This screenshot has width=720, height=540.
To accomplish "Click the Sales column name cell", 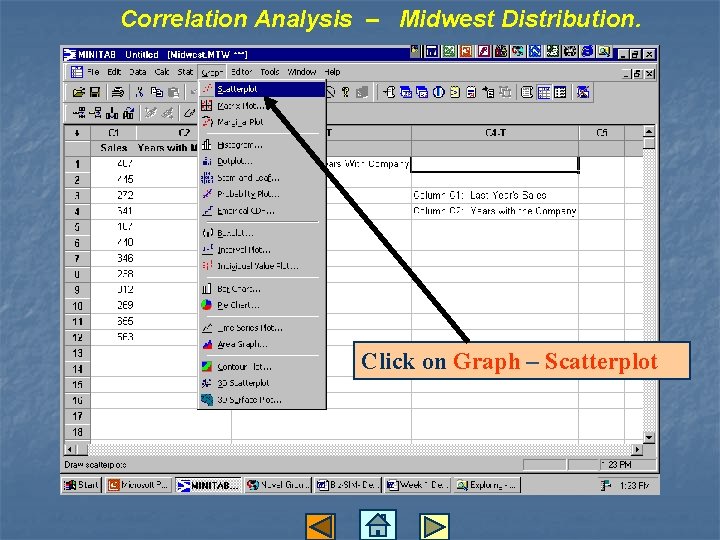I will click(x=113, y=148).
